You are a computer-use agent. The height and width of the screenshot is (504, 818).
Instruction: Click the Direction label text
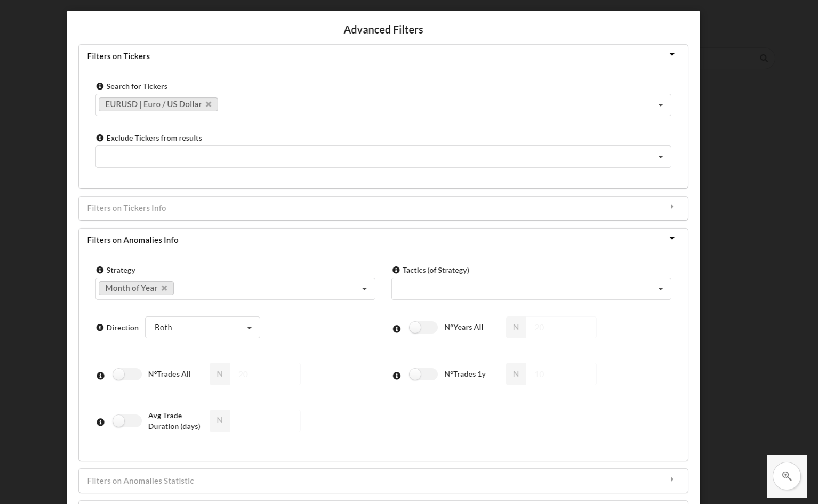pos(122,328)
